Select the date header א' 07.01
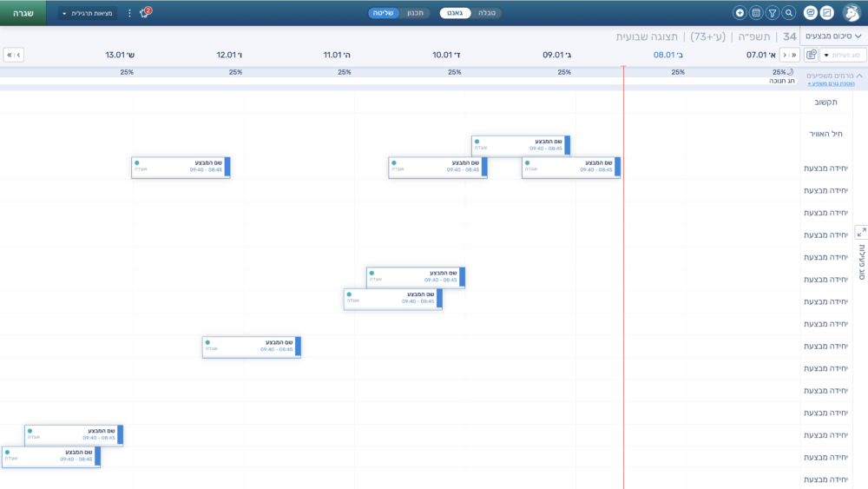This screenshot has height=489, width=868. 761,55
